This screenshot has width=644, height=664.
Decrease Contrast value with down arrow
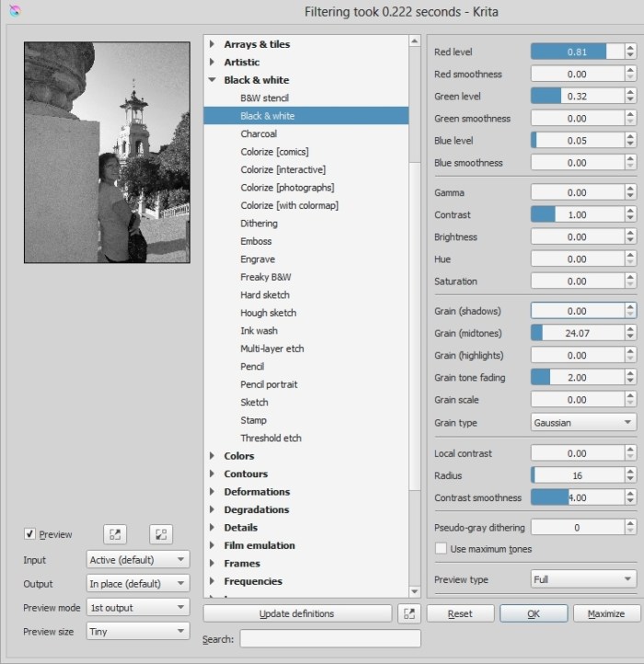(x=630, y=219)
